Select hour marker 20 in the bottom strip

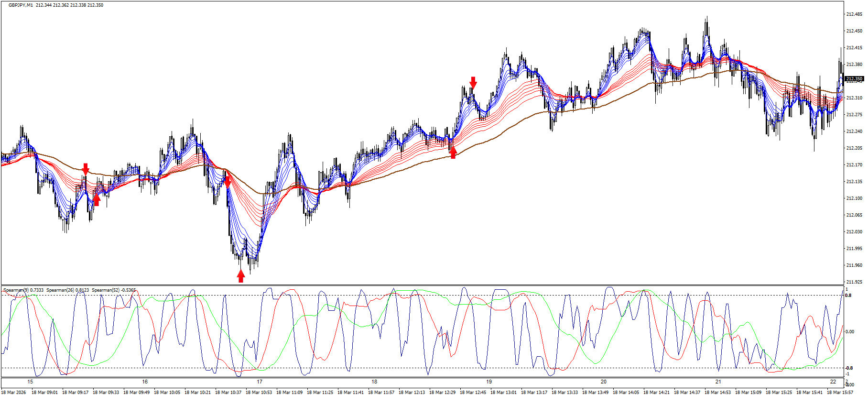tap(604, 382)
